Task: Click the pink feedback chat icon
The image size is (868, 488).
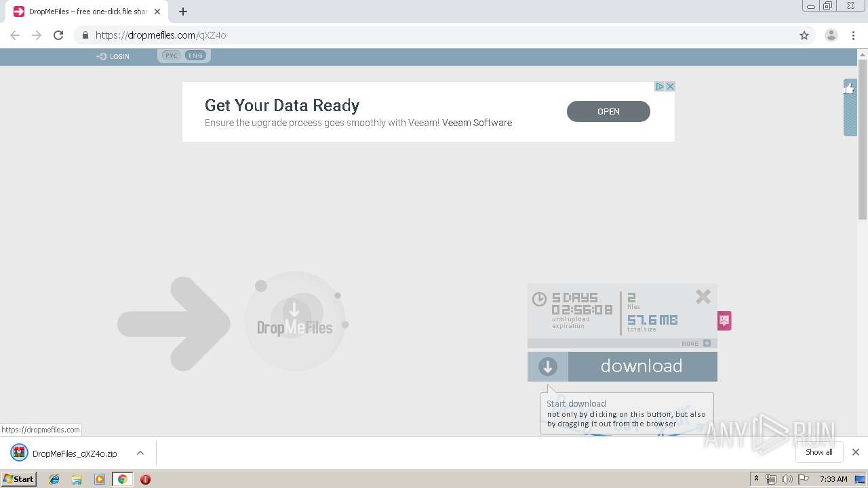Action: [x=724, y=321]
